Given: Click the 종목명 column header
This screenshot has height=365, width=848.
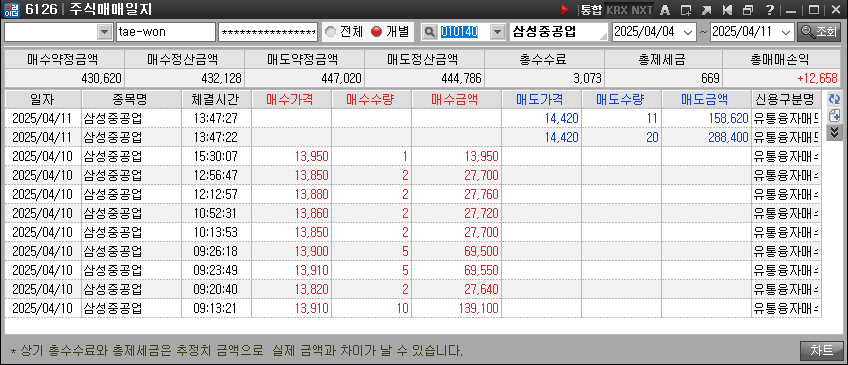Looking at the screenshot, I should (131, 99).
